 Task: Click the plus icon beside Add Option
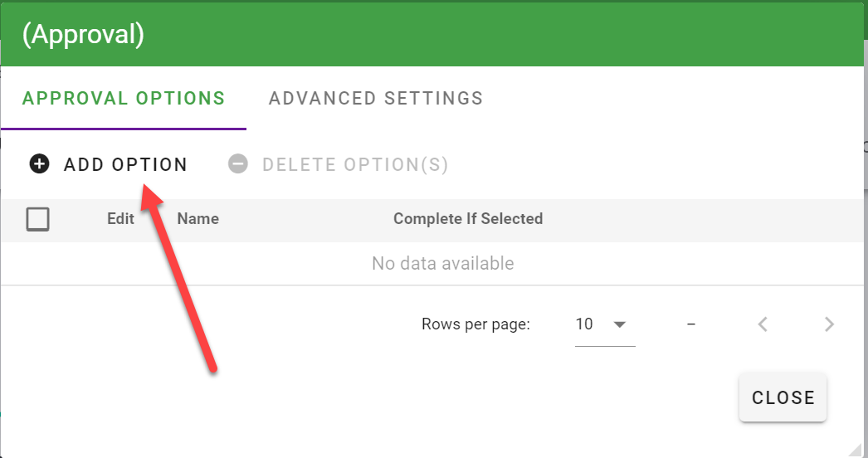pyautogui.click(x=39, y=164)
